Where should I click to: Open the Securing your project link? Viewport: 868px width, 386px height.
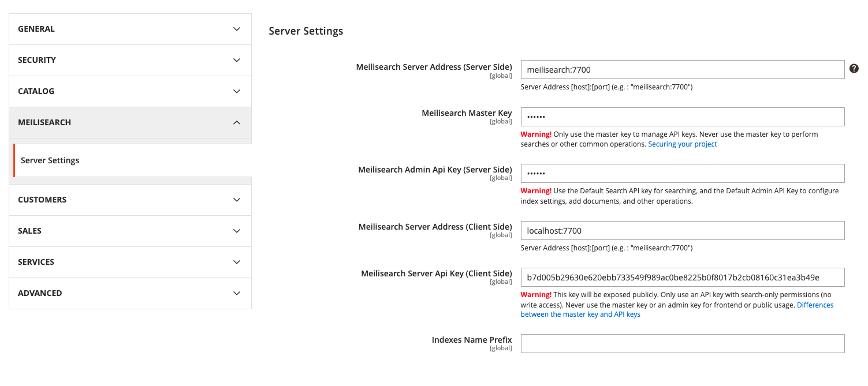click(682, 144)
